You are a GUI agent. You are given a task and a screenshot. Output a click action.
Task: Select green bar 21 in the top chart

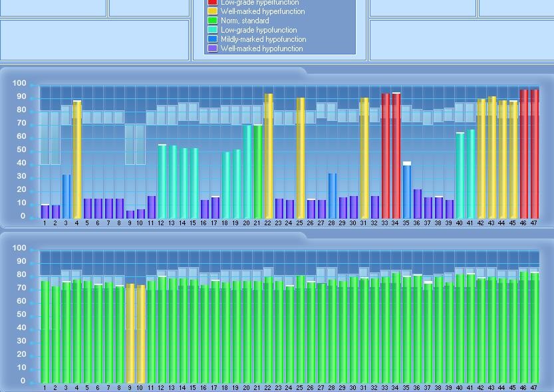(x=258, y=171)
